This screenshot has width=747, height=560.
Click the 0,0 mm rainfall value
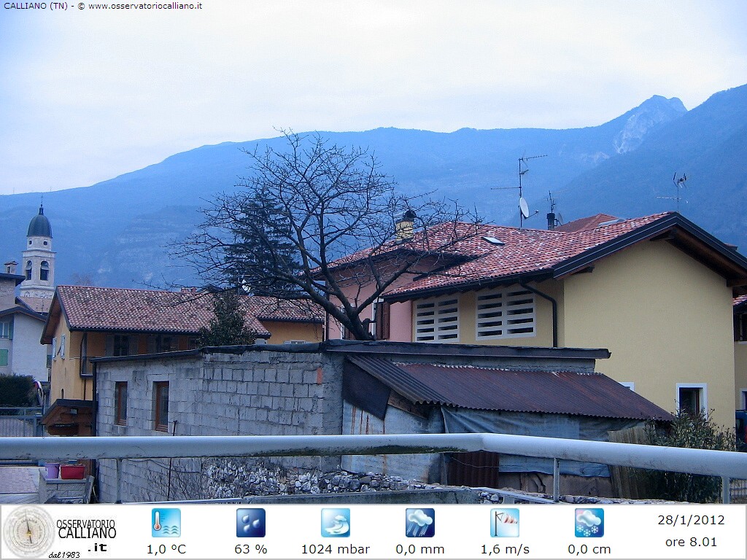pyautogui.click(x=419, y=550)
